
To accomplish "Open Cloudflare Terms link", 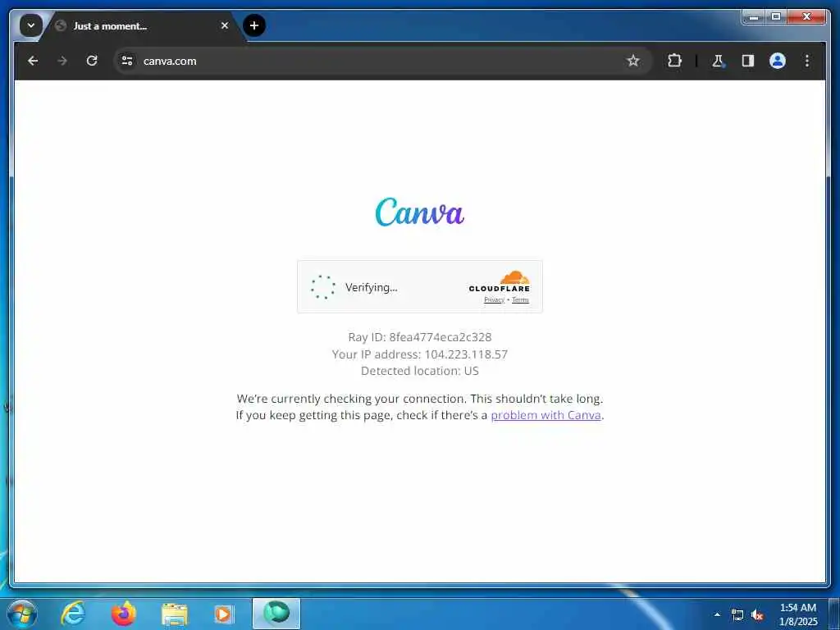I will (520, 300).
